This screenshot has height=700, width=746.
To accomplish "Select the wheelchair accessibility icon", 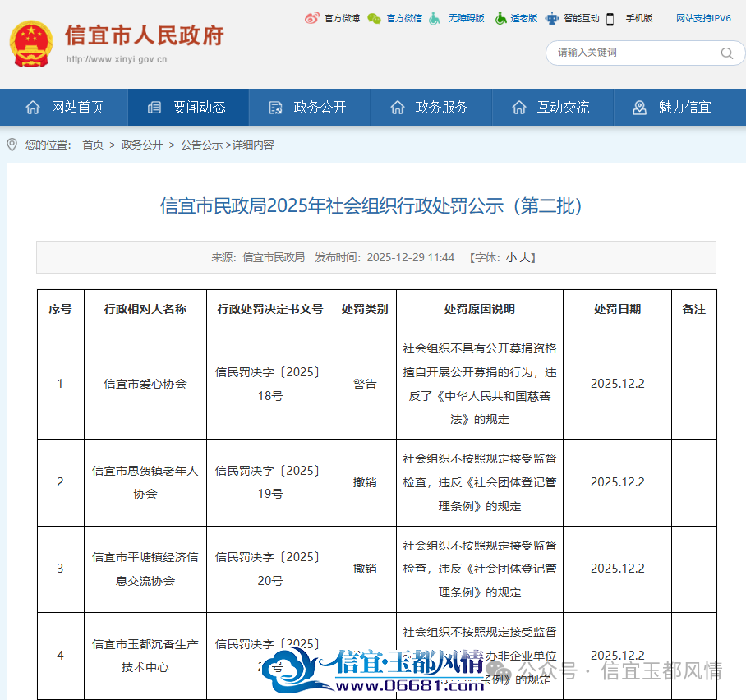I will point(435,19).
